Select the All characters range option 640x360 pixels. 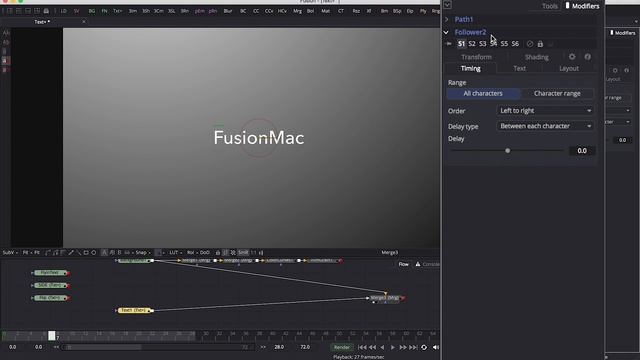[x=483, y=93]
